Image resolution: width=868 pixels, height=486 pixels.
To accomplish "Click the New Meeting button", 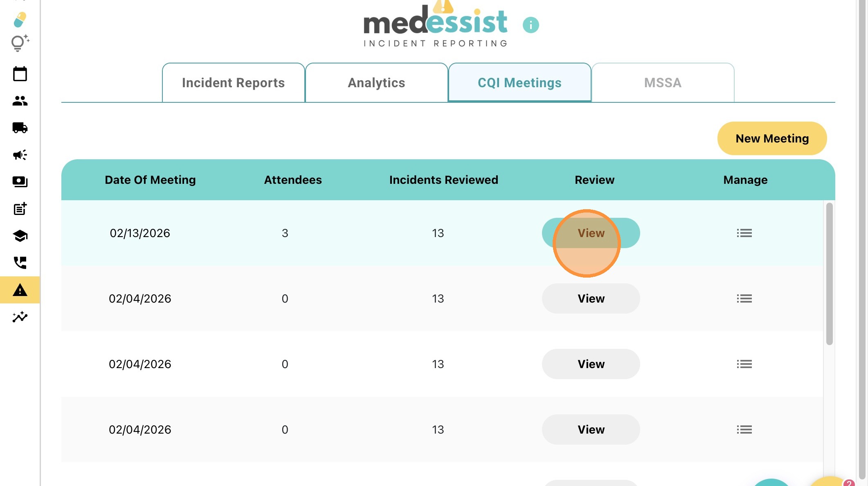I will [x=772, y=138].
